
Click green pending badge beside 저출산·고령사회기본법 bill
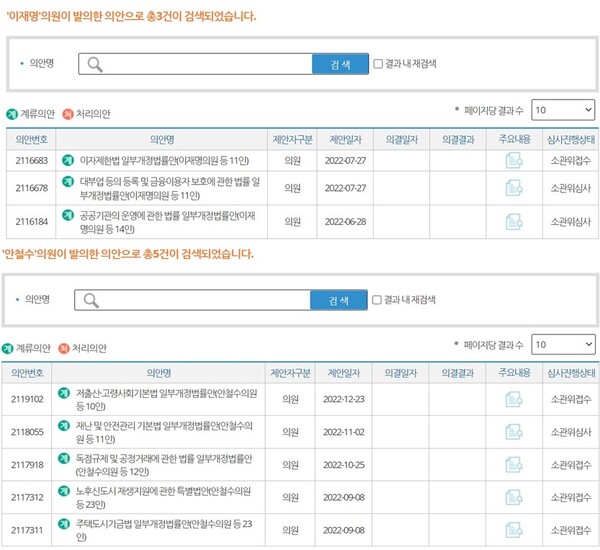tap(64, 393)
